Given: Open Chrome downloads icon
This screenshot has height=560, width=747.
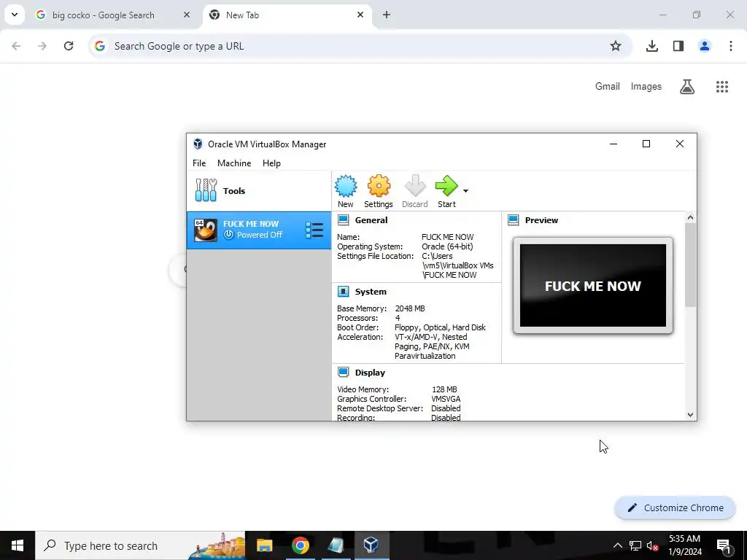Looking at the screenshot, I should 651,46.
